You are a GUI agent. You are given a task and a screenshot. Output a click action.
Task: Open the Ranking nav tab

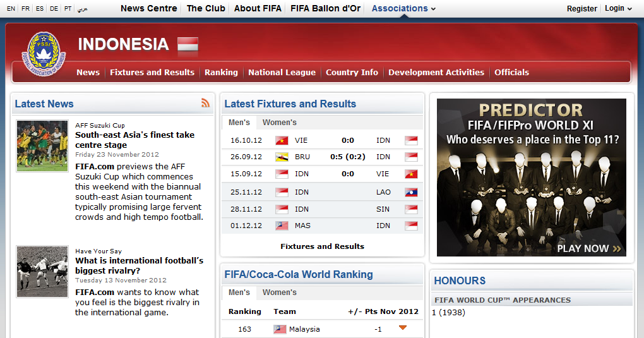(x=221, y=73)
